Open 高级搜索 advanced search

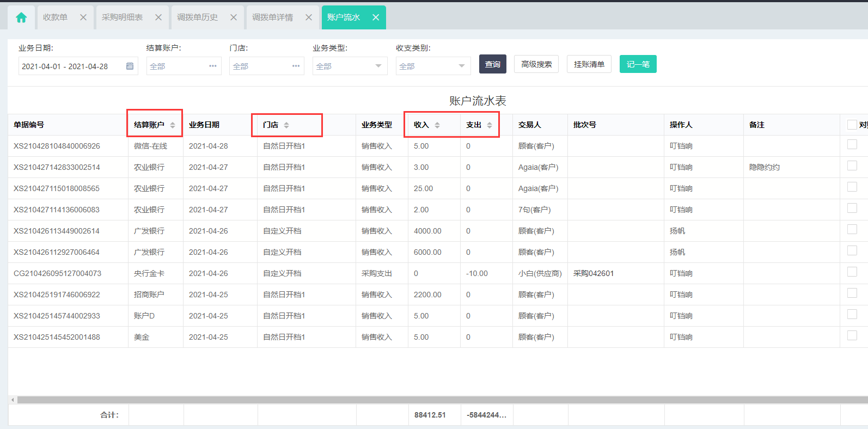pyautogui.click(x=536, y=64)
